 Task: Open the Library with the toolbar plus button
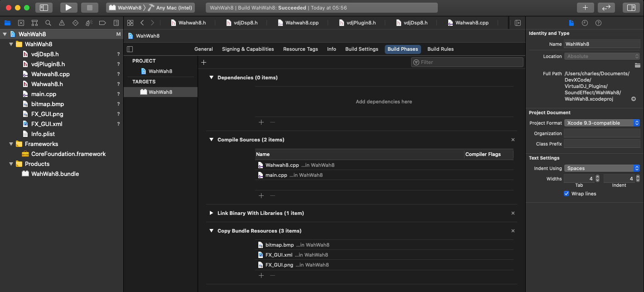click(585, 7)
